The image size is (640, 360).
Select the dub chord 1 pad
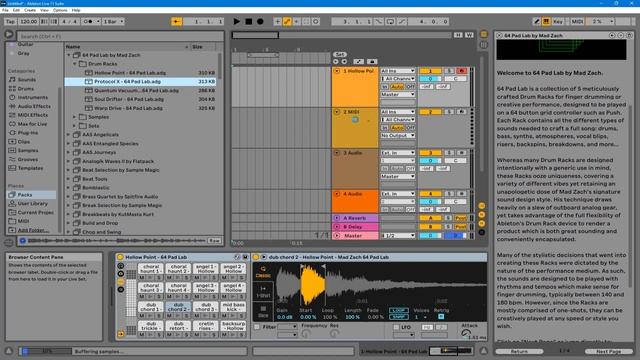coord(151,307)
